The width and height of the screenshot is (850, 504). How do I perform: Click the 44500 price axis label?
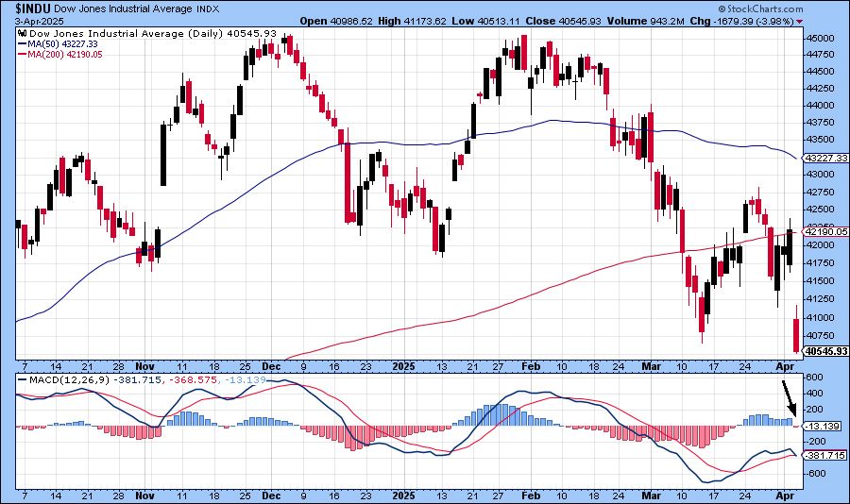820,72
